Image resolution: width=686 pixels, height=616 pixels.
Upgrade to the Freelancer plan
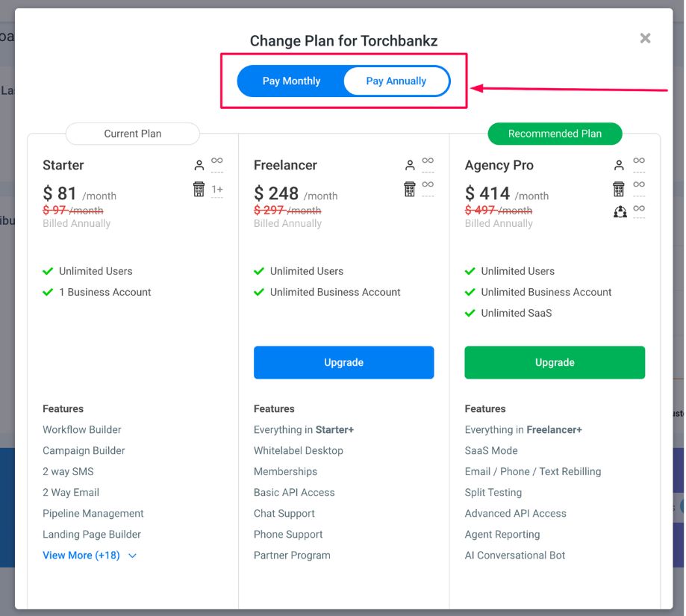click(343, 362)
